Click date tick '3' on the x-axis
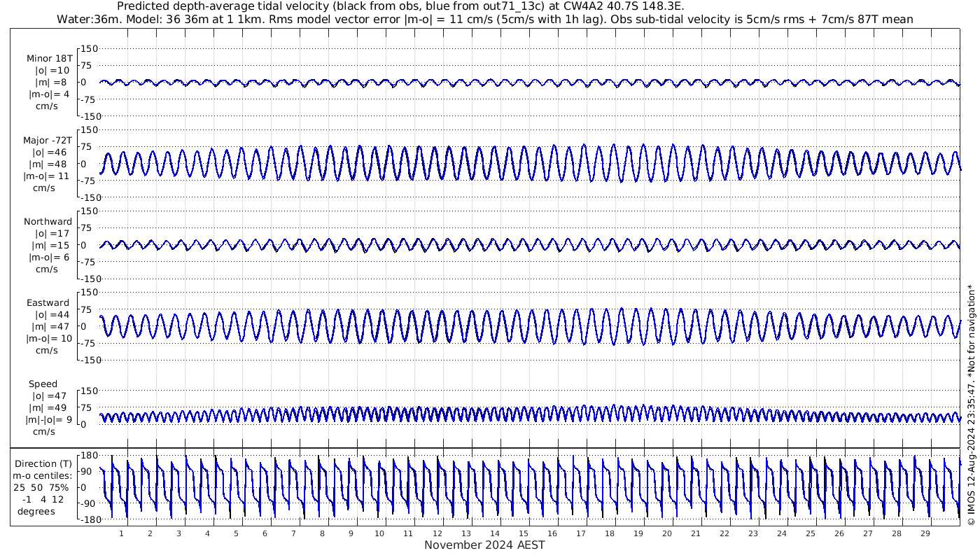Screen dimensions: 980x560 [x=178, y=533]
